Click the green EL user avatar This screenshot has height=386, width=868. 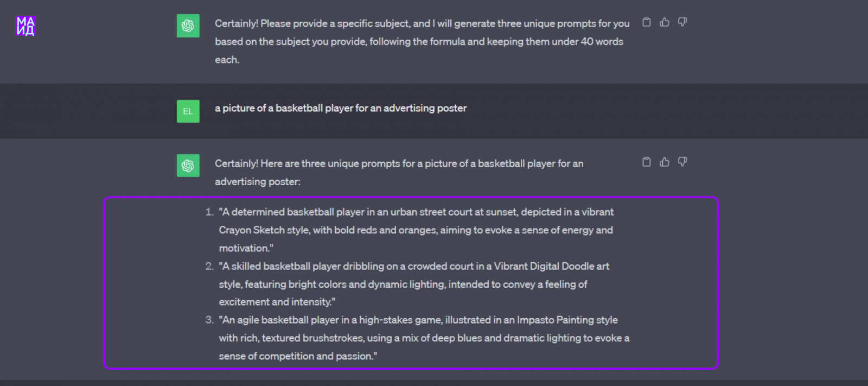188,111
